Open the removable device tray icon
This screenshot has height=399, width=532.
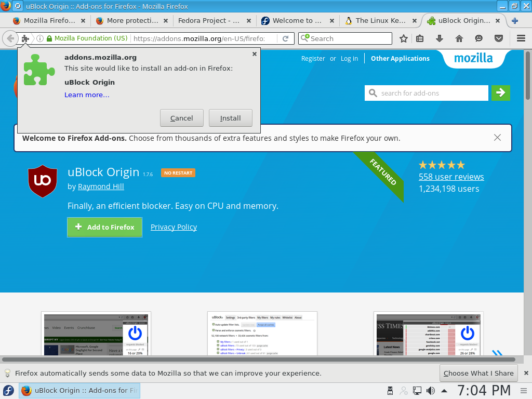[x=390, y=391]
